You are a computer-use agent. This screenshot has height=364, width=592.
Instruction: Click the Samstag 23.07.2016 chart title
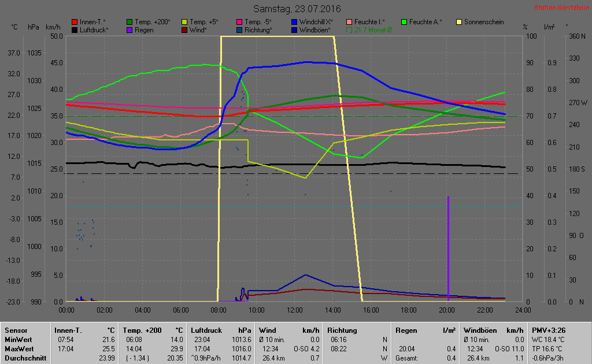[297, 9]
